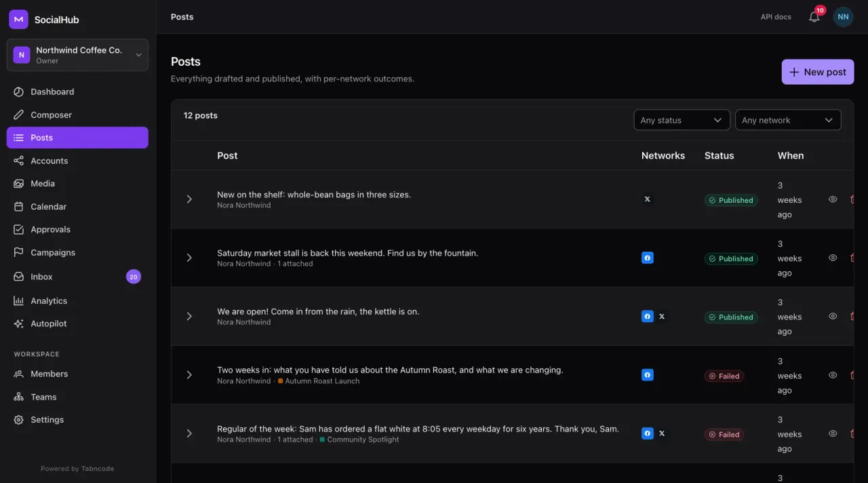
Task: Click Published status on whole-bean bags post
Action: click(x=731, y=200)
